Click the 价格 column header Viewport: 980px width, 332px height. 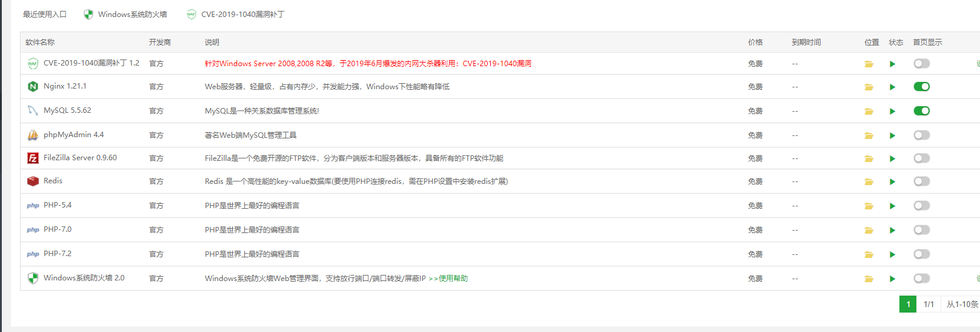coord(755,42)
